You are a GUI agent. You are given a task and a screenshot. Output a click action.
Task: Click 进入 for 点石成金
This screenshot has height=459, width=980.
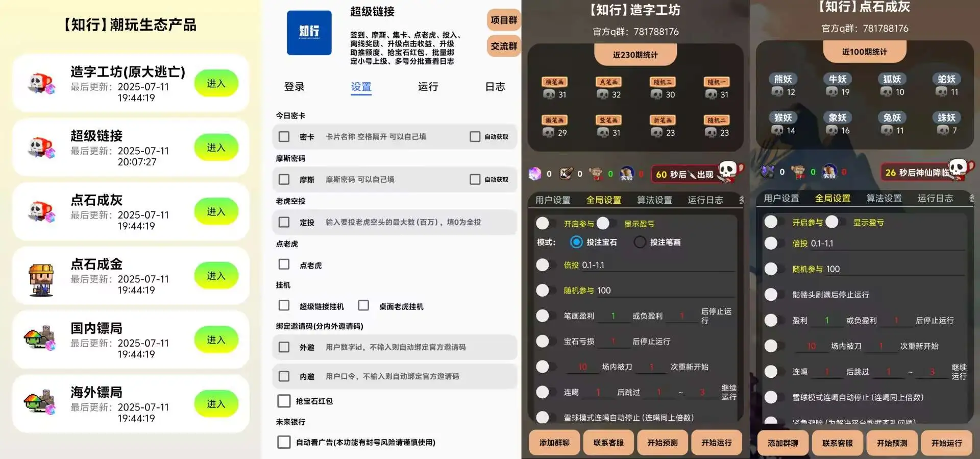[x=216, y=276]
